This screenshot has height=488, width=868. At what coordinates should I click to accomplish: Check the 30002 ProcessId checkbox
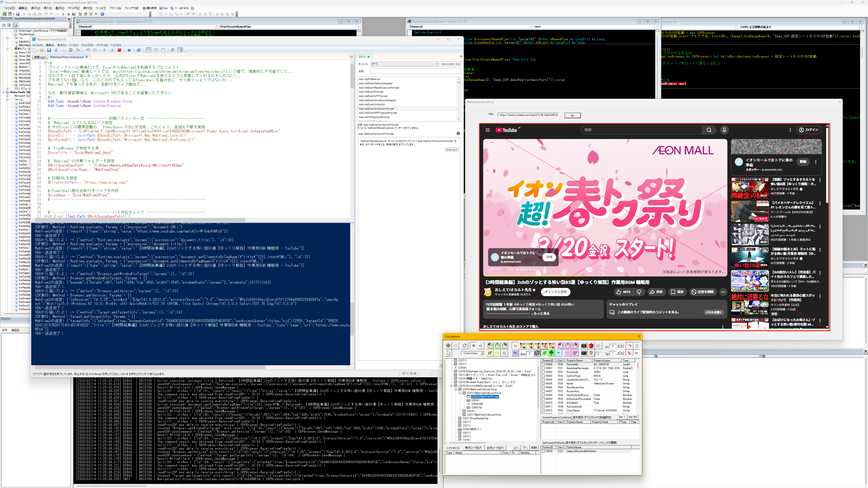click(543, 372)
